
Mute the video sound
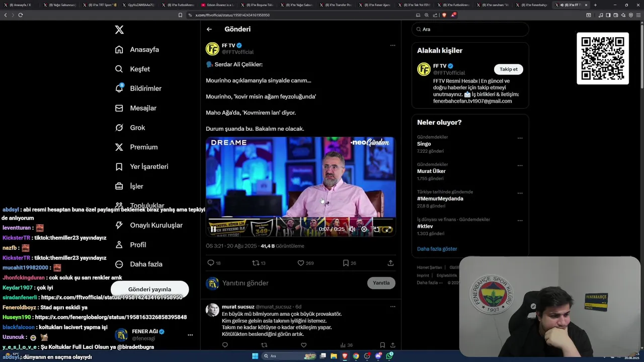click(x=352, y=229)
